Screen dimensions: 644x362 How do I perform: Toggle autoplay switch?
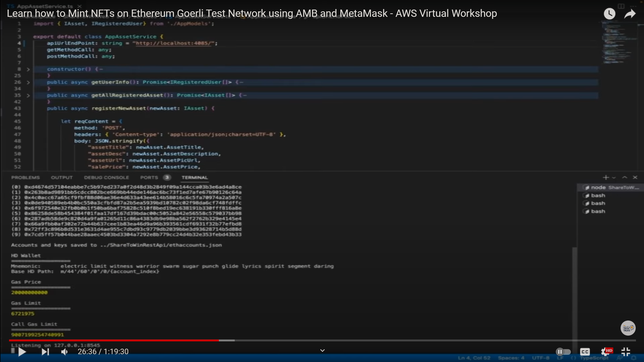(563, 352)
